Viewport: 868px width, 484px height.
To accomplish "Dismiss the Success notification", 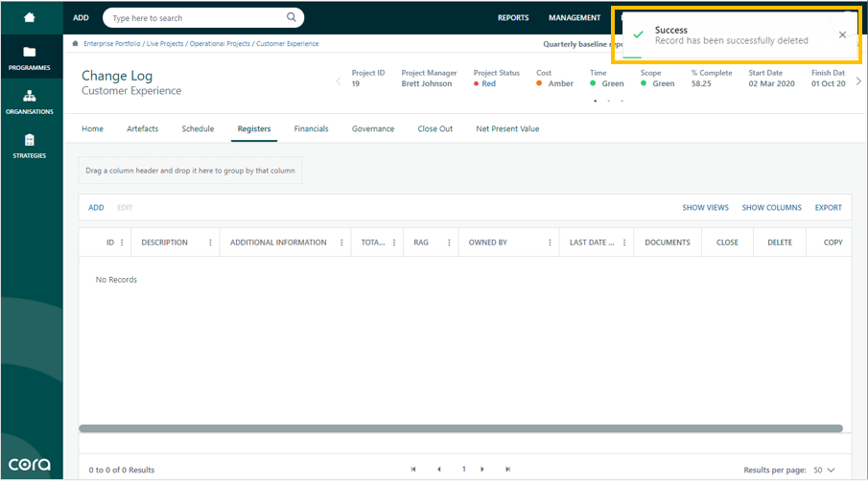I will [x=842, y=35].
